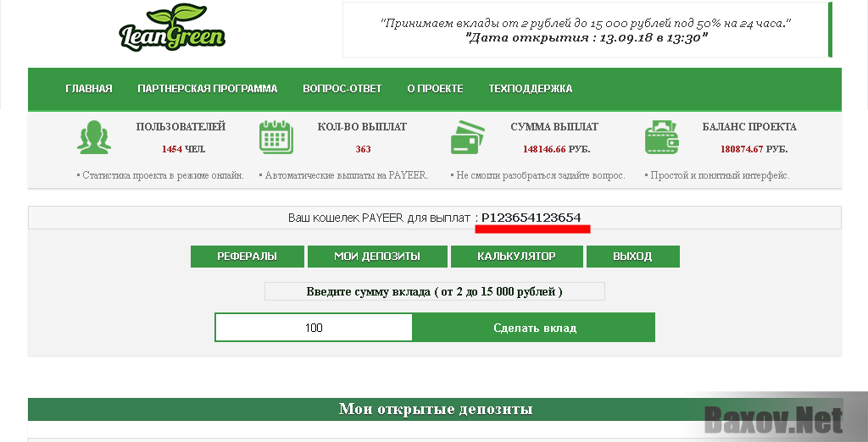Click the LeanGreen logo
Image resolution: width=868 pixels, height=442 pixels.
point(172,28)
